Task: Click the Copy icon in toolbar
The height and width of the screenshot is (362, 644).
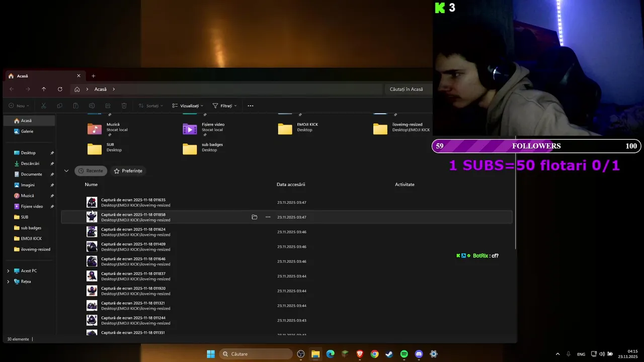Action: click(60, 106)
